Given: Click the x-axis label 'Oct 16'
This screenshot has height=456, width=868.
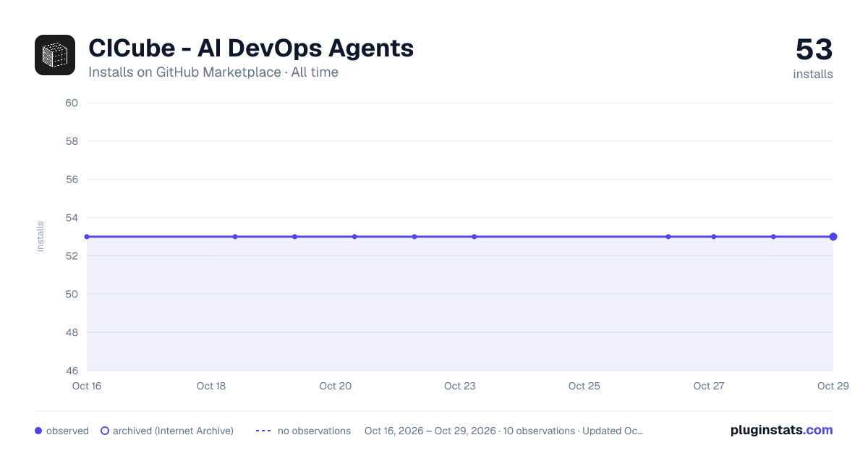Looking at the screenshot, I should (x=87, y=386).
